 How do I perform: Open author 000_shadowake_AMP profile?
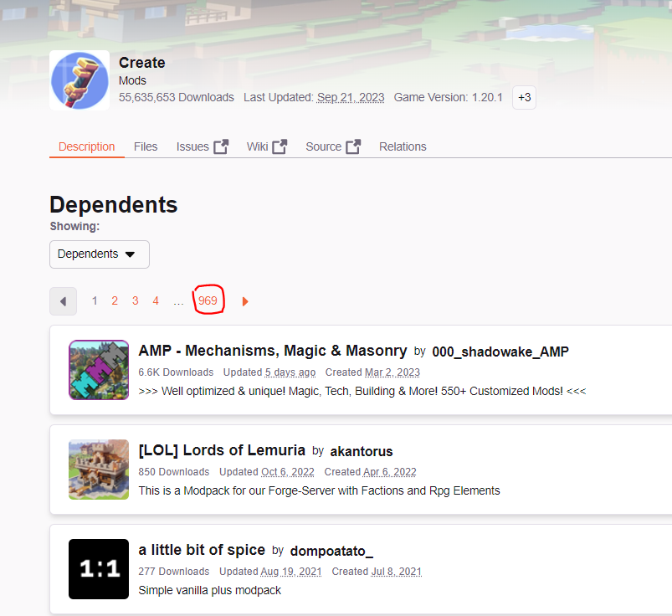(500, 352)
